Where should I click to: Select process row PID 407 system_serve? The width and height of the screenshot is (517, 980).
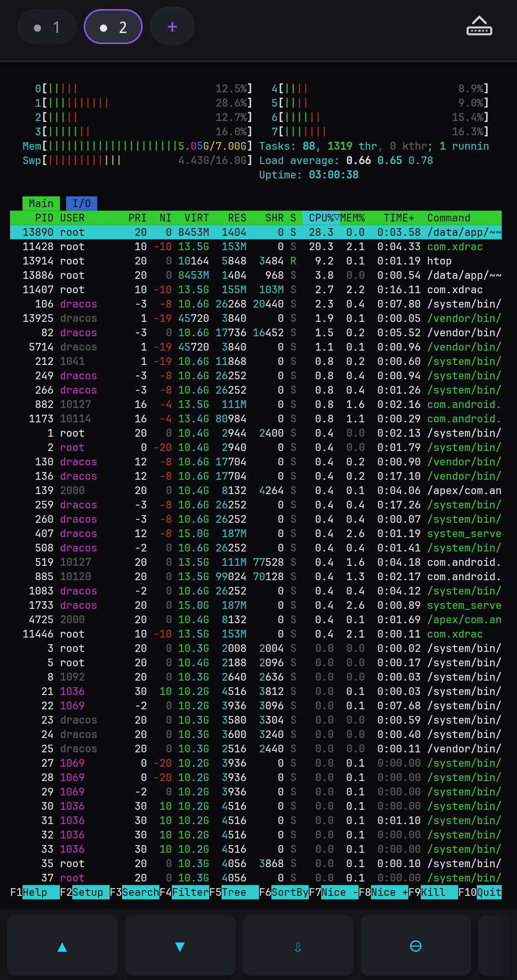[256, 533]
